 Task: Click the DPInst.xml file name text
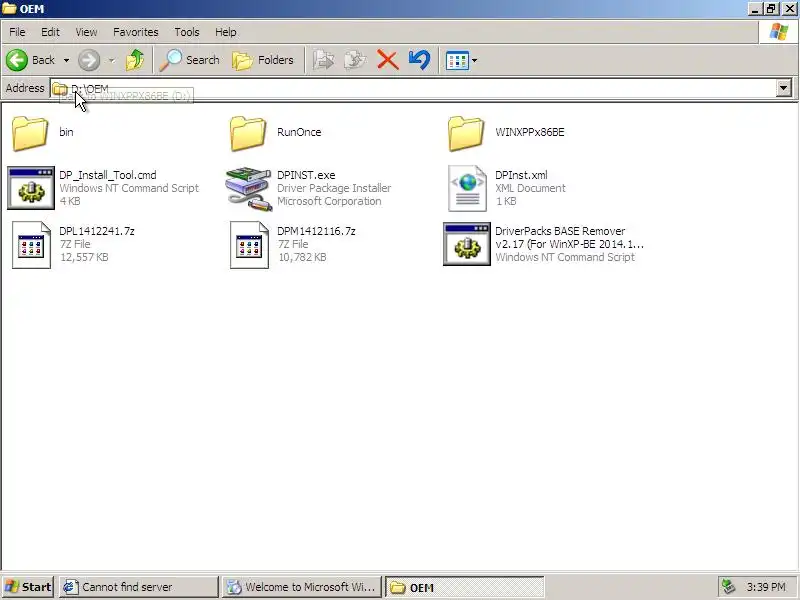pyautogui.click(x=521, y=175)
